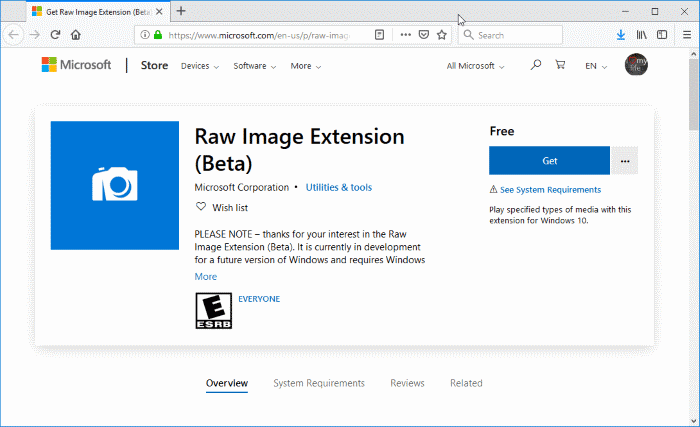Click the browser Search box
The image size is (700, 427).
click(510, 35)
